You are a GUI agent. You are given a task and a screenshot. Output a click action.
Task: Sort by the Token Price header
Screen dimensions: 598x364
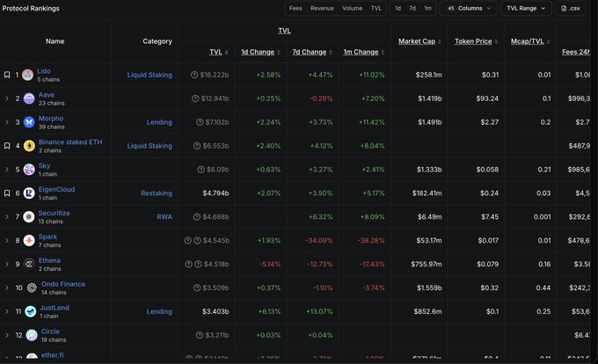tap(473, 41)
